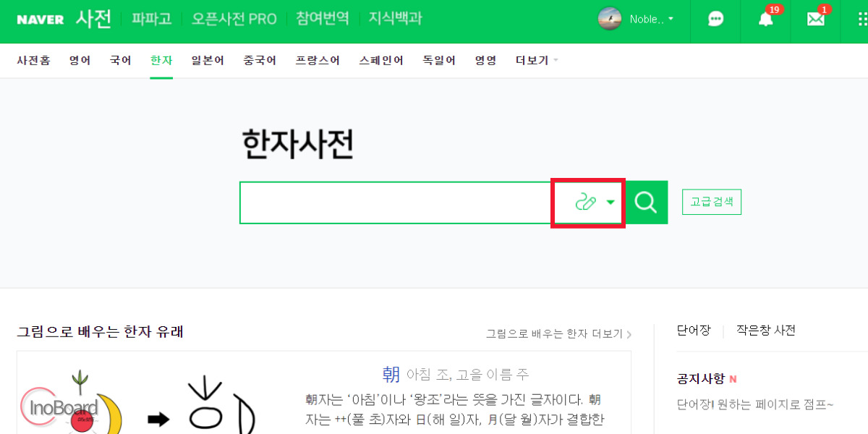Viewport: 868px width, 434px height.
Task: Switch to the 독일어 dictionary tab
Action: [x=439, y=61]
